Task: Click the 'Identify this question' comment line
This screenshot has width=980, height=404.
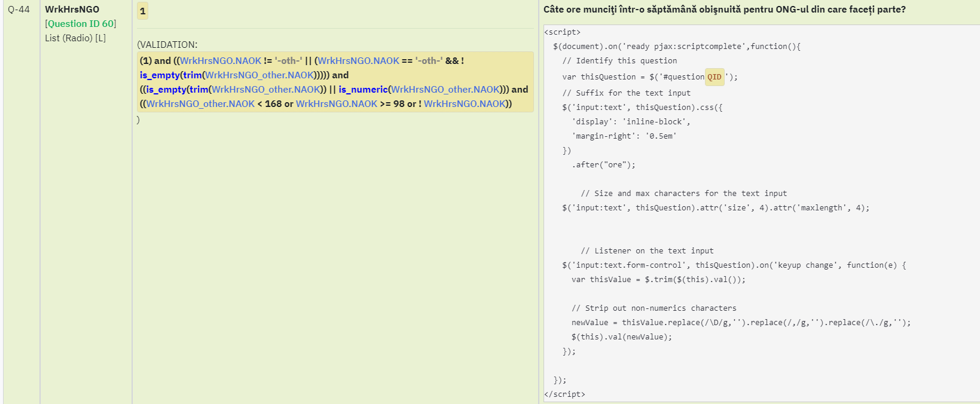Action: (x=619, y=61)
